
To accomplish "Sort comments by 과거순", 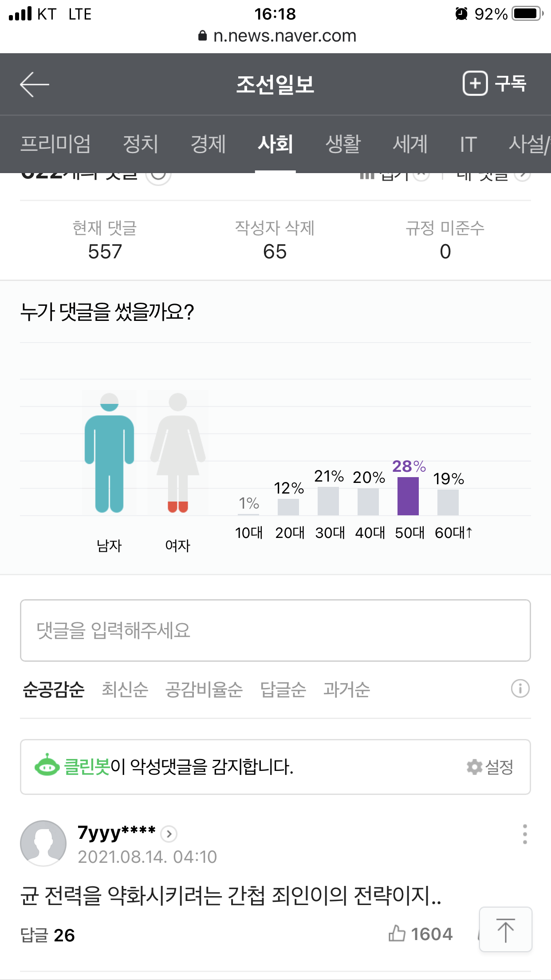I will [x=346, y=689].
